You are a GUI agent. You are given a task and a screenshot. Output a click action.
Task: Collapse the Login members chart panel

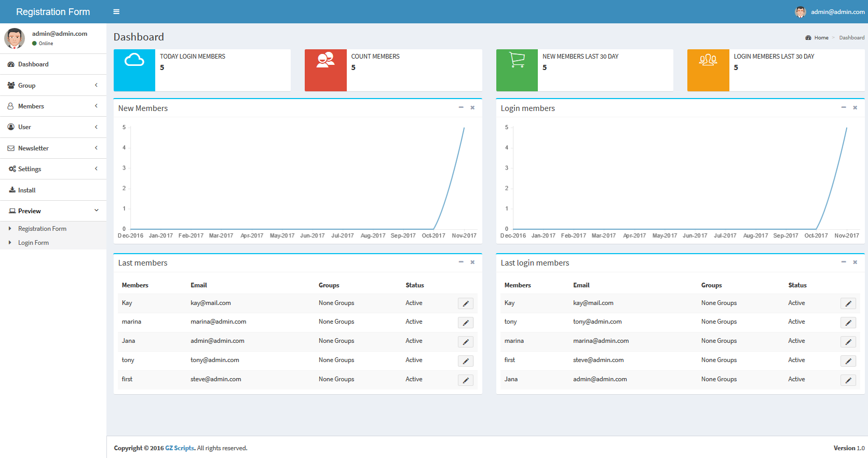click(x=844, y=107)
